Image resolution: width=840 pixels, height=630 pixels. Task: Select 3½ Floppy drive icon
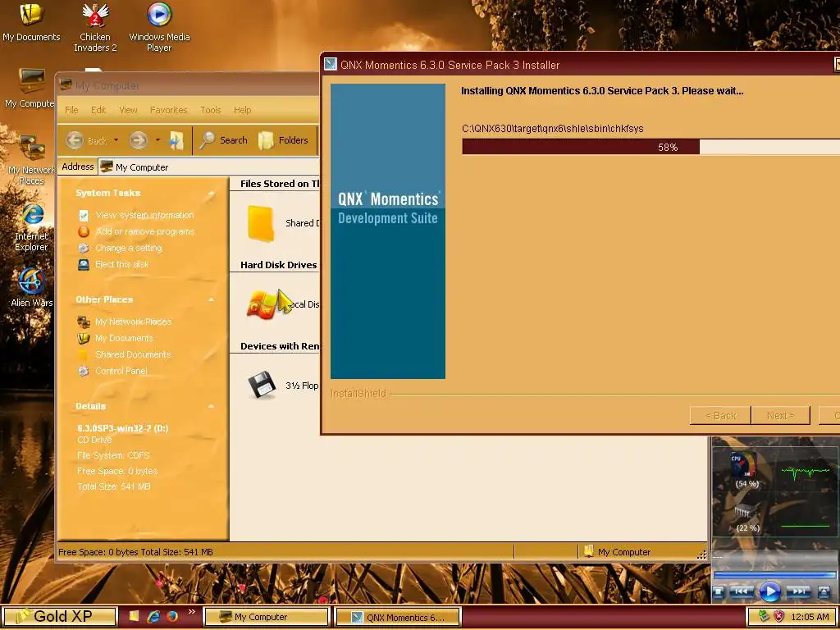(262, 385)
